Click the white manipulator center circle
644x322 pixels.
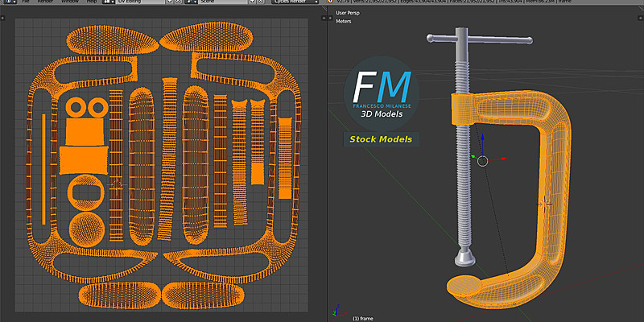click(x=483, y=160)
